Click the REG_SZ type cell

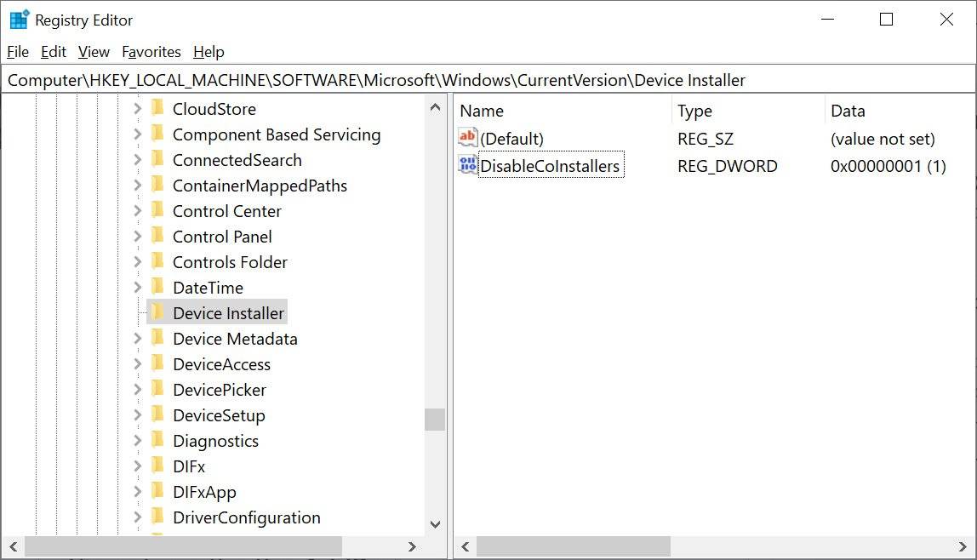pos(706,138)
